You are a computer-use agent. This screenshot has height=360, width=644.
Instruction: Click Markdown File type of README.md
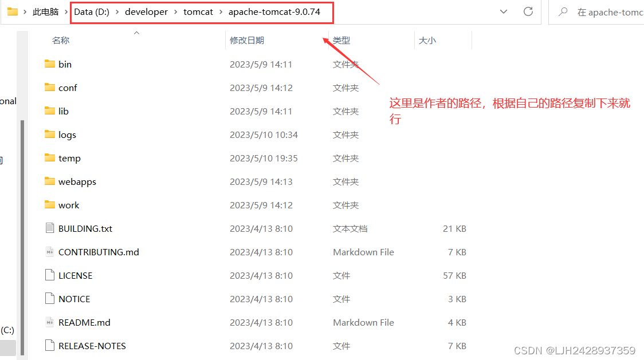(x=363, y=322)
